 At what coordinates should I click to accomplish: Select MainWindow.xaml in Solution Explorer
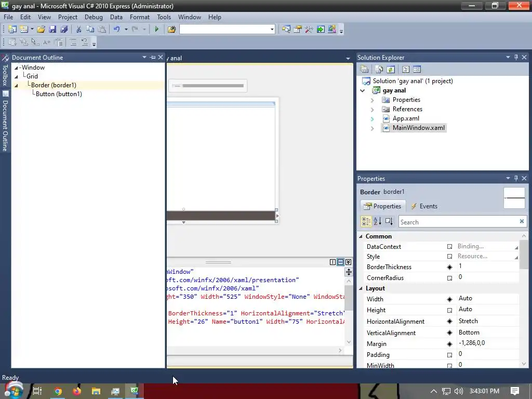(x=418, y=128)
